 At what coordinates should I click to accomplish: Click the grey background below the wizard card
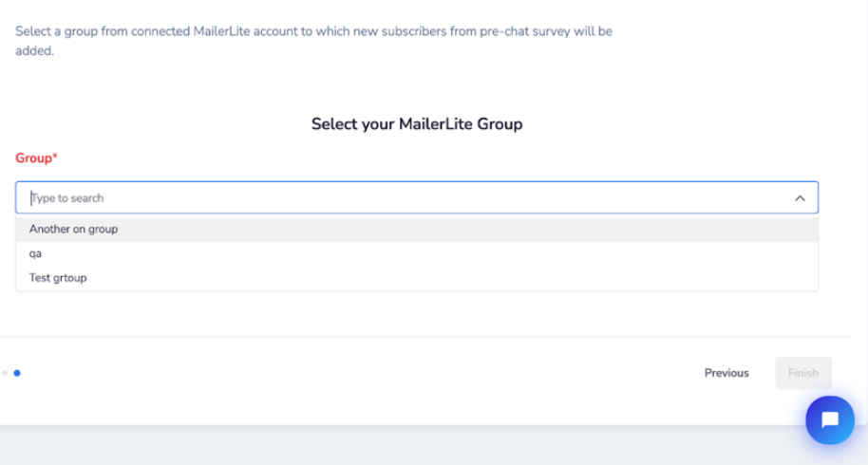387,447
